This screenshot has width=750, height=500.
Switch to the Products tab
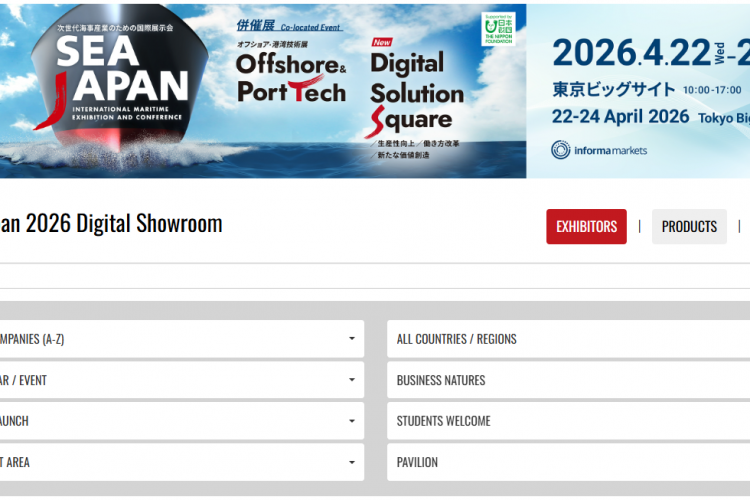tap(689, 227)
